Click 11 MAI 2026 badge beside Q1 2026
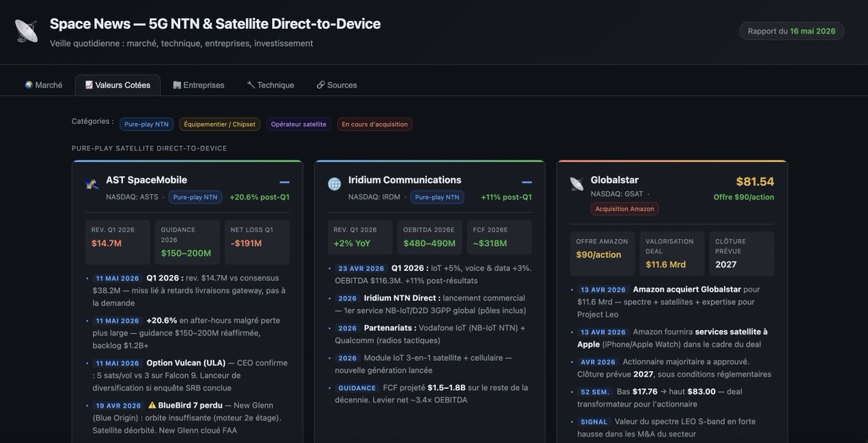868x443 pixels. pyautogui.click(x=117, y=278)
